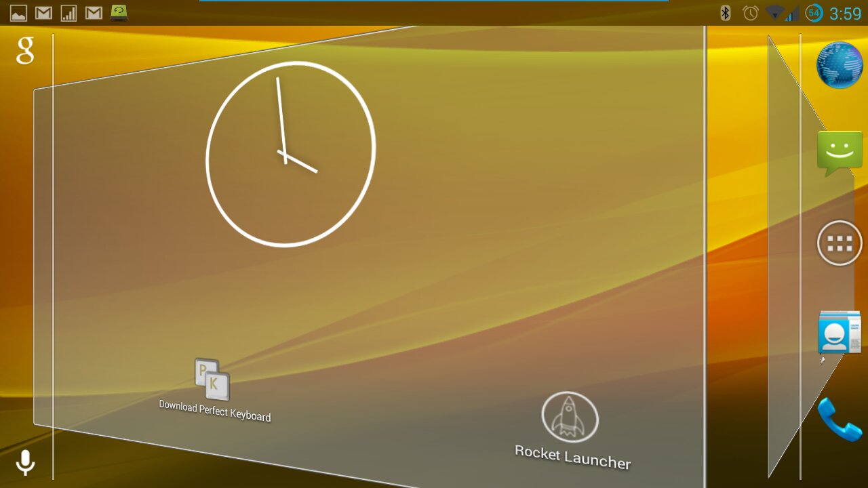The width and height of the screenshot is (868, 488).
Task: Open the globe Browser app
Action: [840, 65]
